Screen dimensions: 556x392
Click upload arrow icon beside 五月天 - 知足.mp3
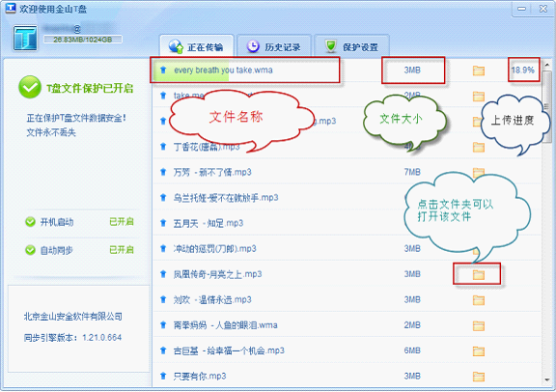163,223
